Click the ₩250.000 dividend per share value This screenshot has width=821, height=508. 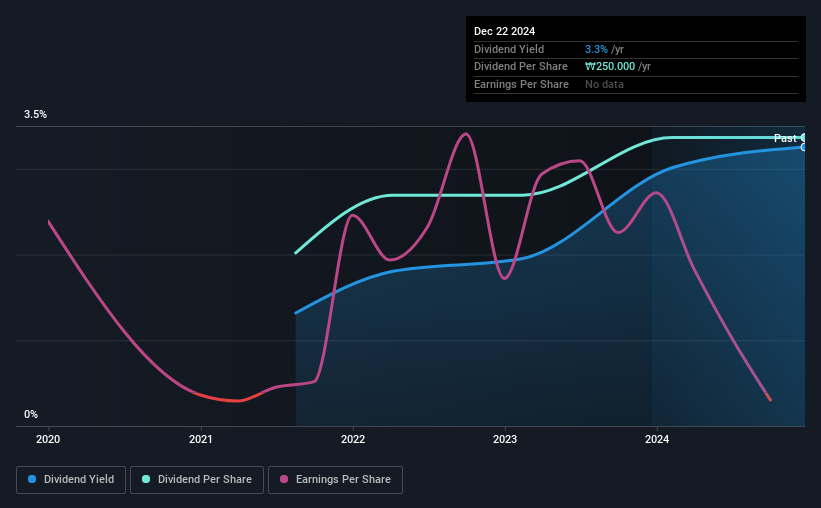(610, 67)
